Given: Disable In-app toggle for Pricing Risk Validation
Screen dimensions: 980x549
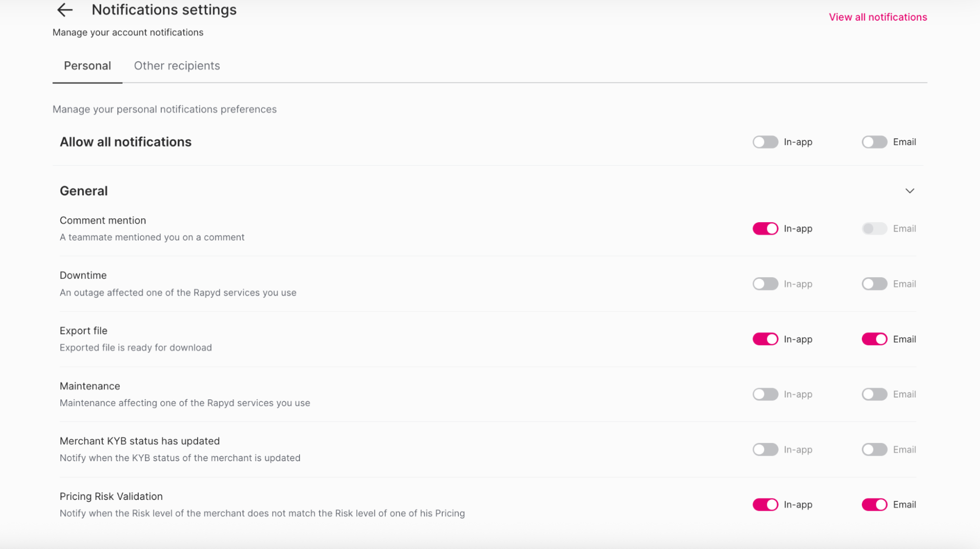Looking at the screenshot, I should point(765,504).
